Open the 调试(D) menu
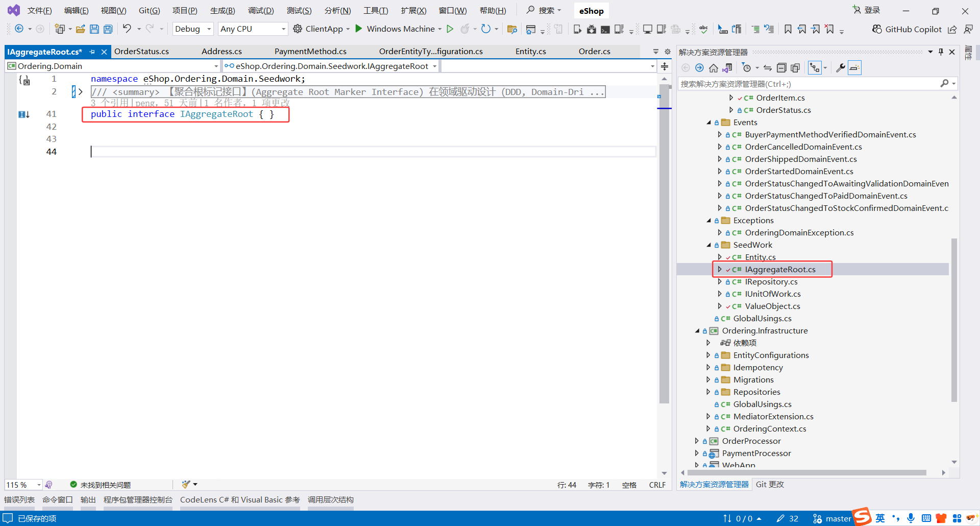Viewport: 980px width, 526px height. [x=261, y=11]
